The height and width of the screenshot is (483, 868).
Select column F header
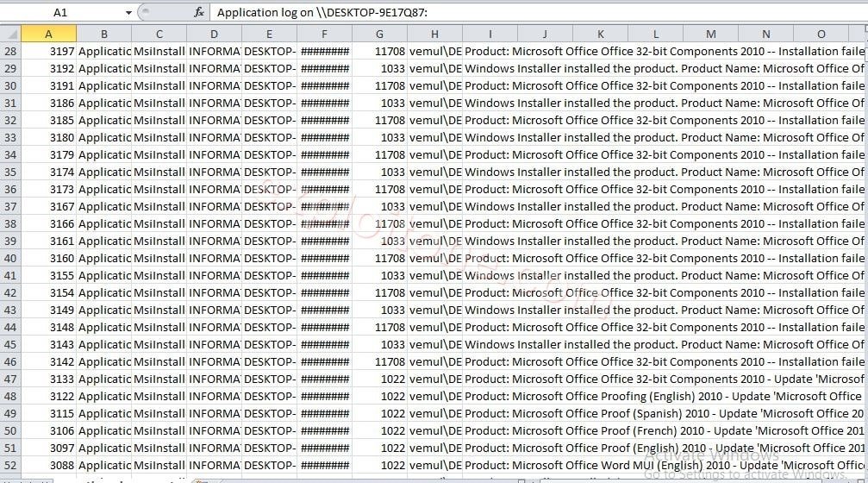click(x=324, y=34)
